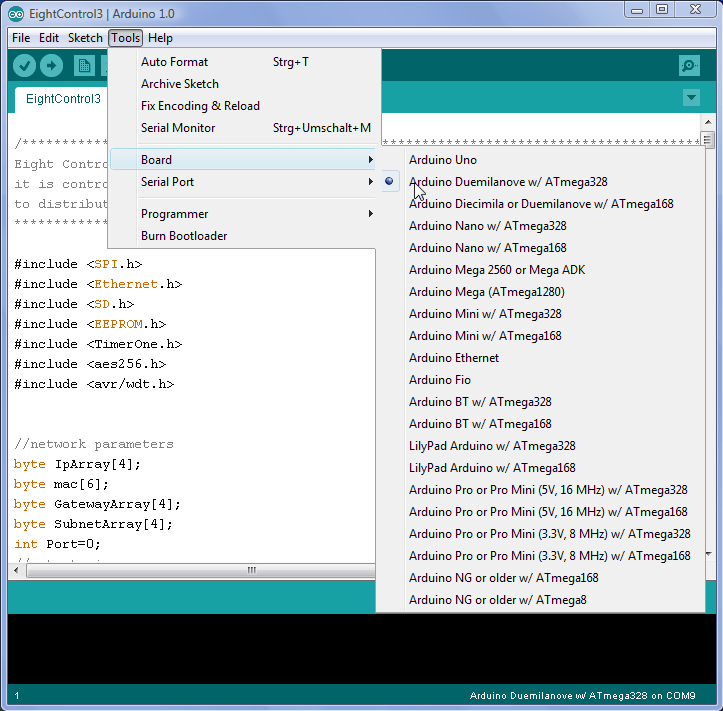Click the line number 1 in status bar
This screenshot has width=723, height=711.
tap(17, 695)
